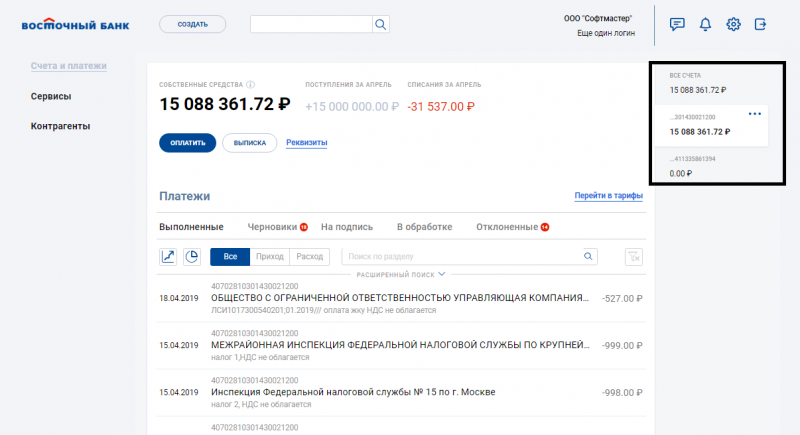
Task: Follow the Перейти в тарифы link
Action: (x=608, y=196)
